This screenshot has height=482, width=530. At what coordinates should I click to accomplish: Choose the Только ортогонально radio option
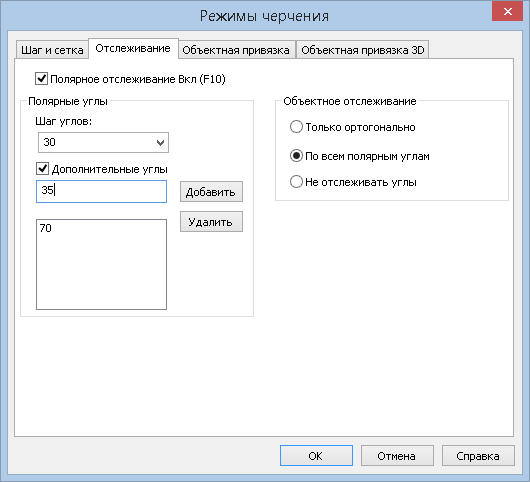coord(296,127)
